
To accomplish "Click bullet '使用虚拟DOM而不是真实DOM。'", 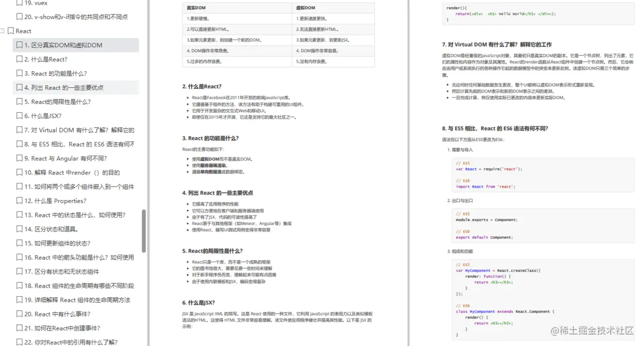I will (222, 159).
